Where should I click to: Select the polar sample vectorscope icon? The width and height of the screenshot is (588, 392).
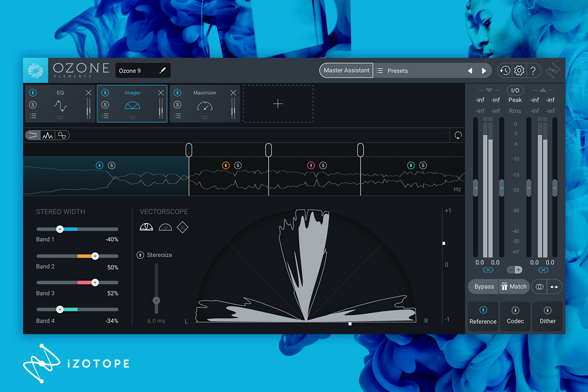(x=164, y=227)
